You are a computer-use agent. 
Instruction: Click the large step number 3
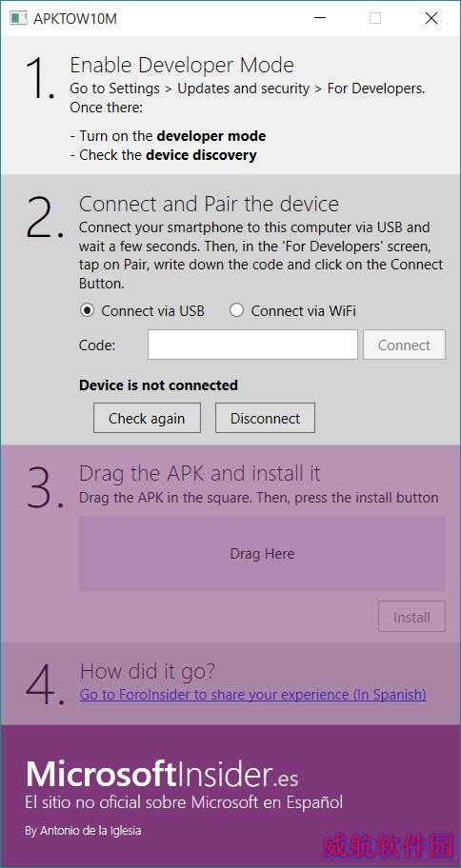[x=45, y=487]
